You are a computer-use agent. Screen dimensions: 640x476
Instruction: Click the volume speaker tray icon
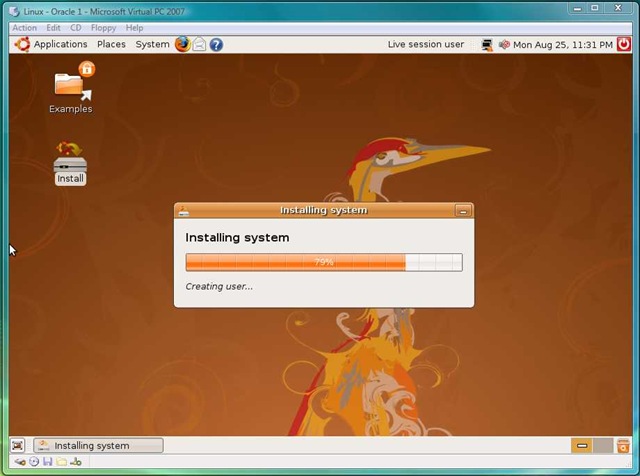[x=504, y=44]
